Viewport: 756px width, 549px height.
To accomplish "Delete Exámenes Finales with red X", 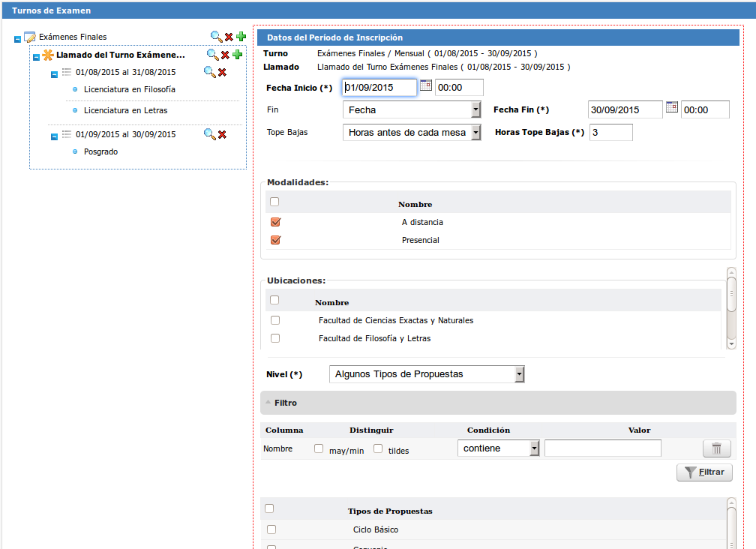I will [x=229, y=37].
